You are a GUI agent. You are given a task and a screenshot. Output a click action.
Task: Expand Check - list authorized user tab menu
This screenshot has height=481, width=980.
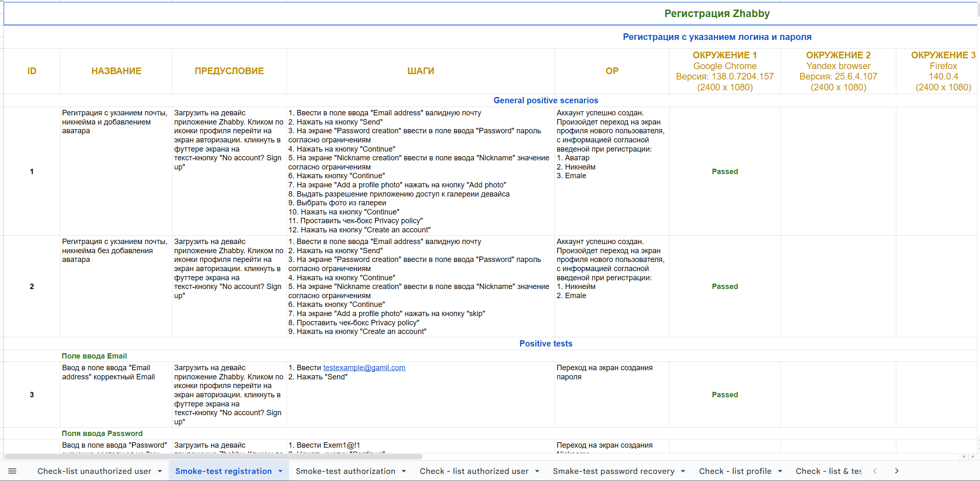point(537,471)
